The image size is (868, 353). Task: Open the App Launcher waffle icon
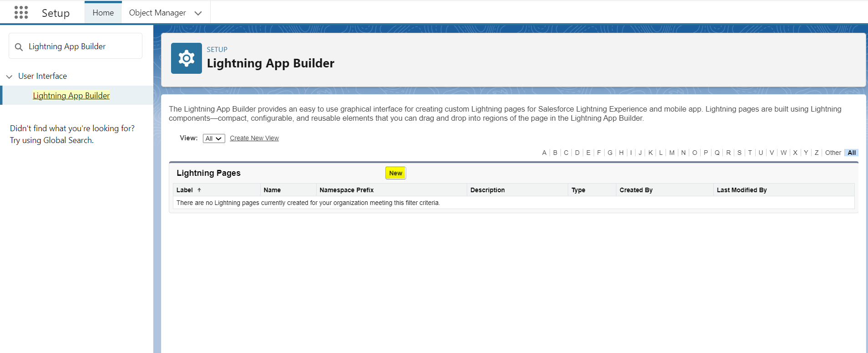click(21, 12)
